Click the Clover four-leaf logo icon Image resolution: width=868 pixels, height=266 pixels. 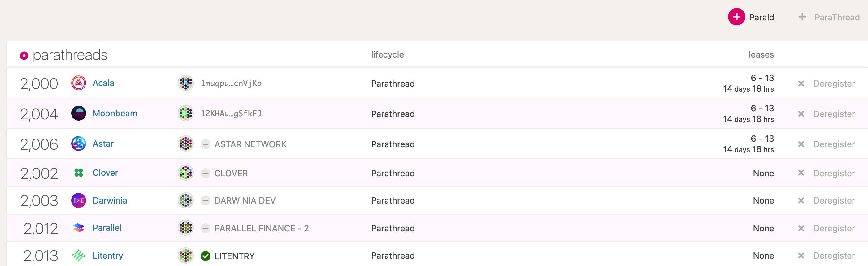(x=79, y=173)
